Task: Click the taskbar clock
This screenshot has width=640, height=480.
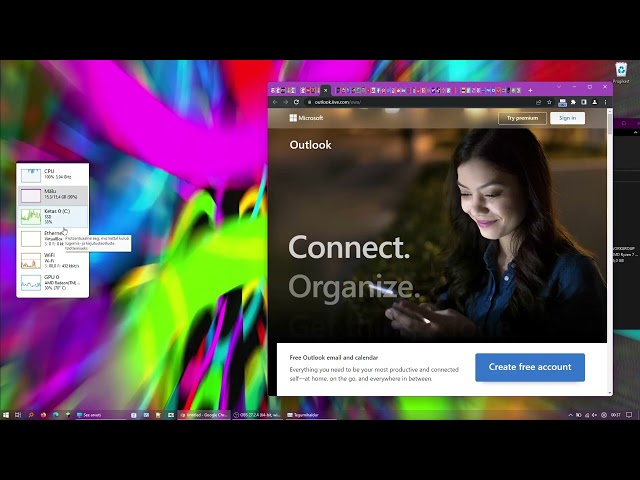Action: [616, 415]
